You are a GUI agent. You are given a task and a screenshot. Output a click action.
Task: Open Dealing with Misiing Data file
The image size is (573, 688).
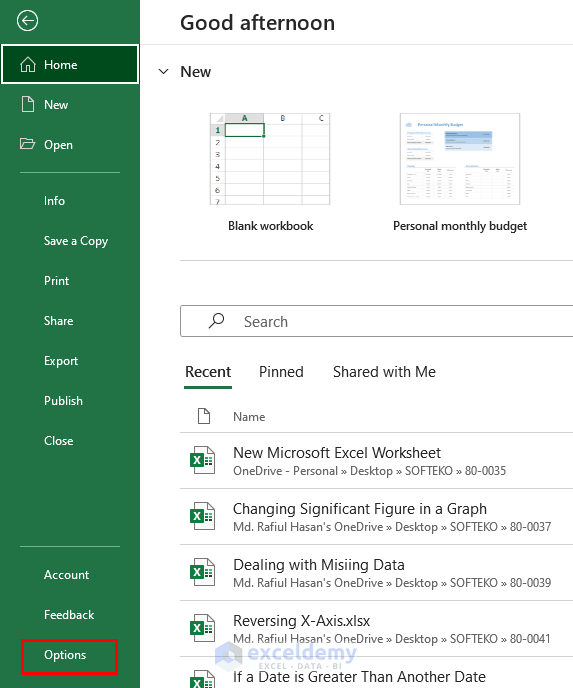tap(376, 573)
